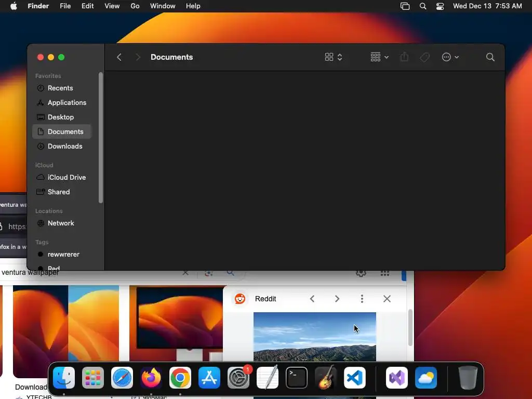Click the Share icon in Finder toolbar

click(404, 57)
